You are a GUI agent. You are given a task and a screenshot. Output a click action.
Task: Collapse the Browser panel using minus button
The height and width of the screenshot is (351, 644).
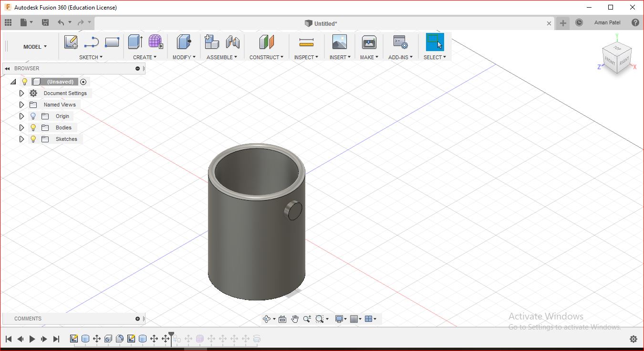pos(138,69)
